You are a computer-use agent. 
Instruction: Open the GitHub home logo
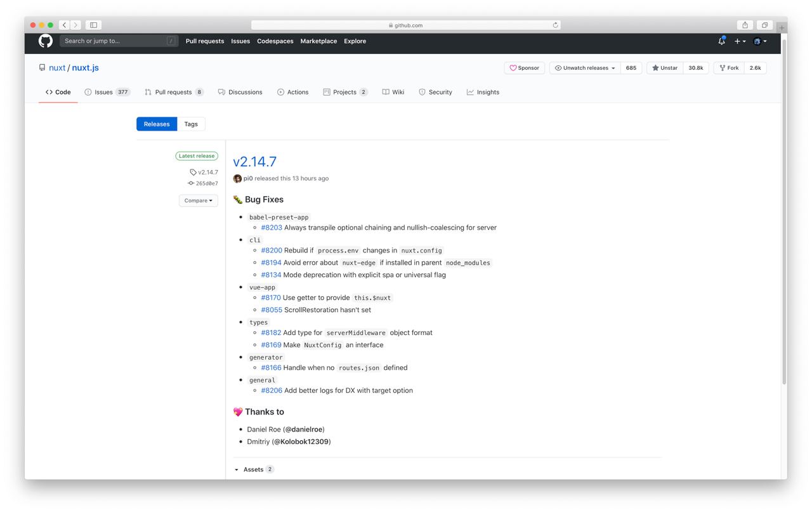46,41
